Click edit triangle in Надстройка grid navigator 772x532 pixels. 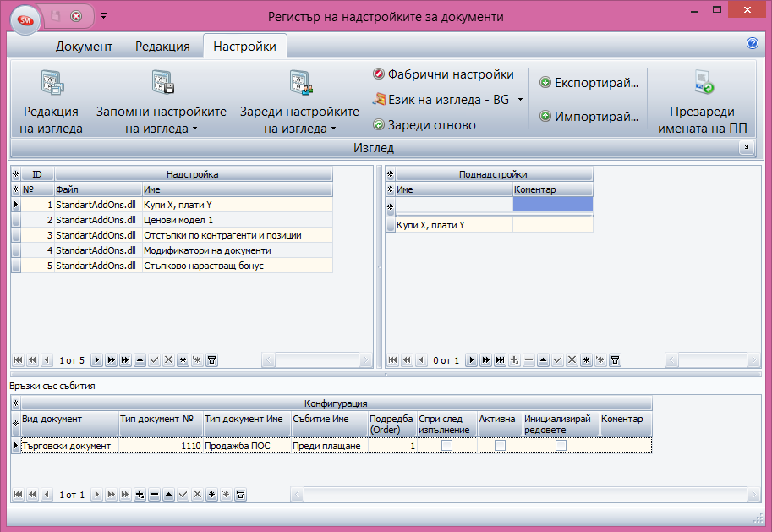[x=140, y=360]
